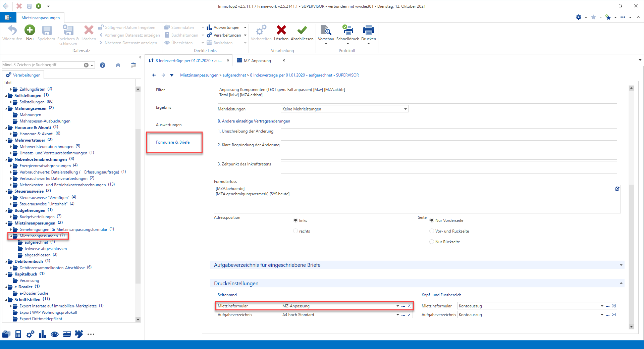Click the binoculars search icon

pyautogui.click(x=118, y=65)
